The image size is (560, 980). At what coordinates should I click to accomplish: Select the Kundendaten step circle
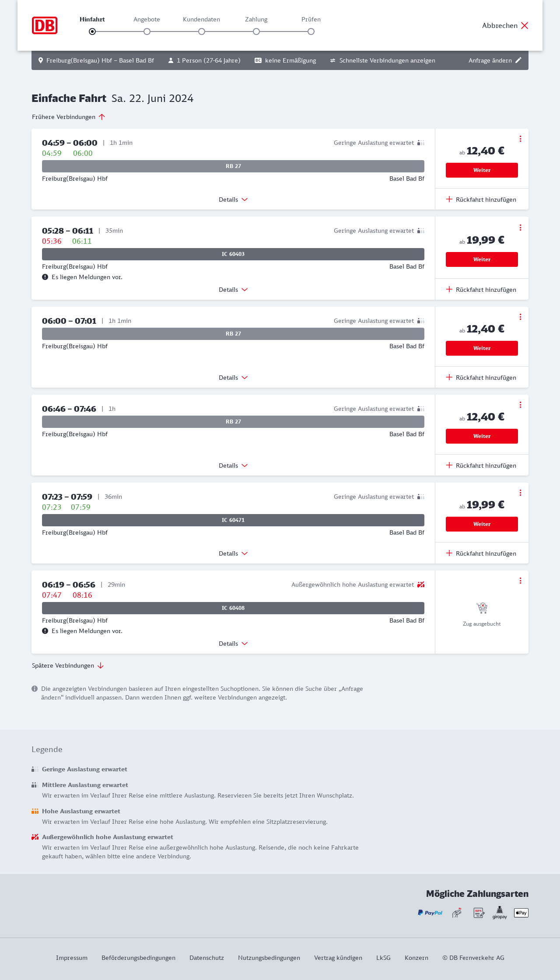point(202,31)
